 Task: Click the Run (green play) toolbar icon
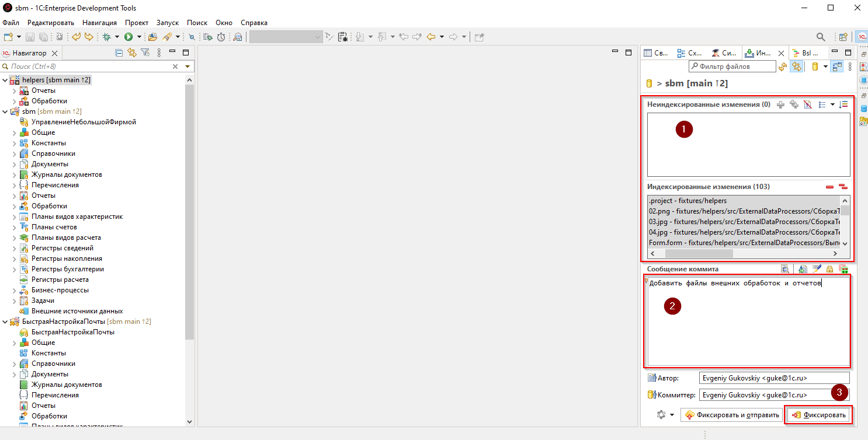click(x=128, y=37)
